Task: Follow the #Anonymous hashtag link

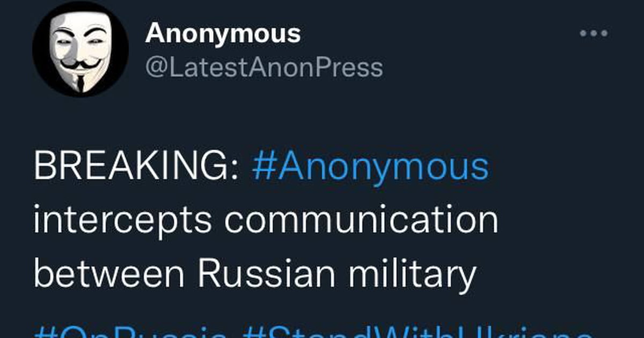Action: (x=370, y=167)
